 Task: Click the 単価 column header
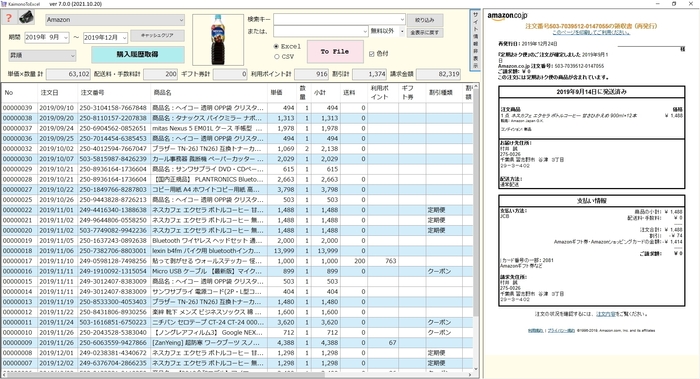click(281, 92)
